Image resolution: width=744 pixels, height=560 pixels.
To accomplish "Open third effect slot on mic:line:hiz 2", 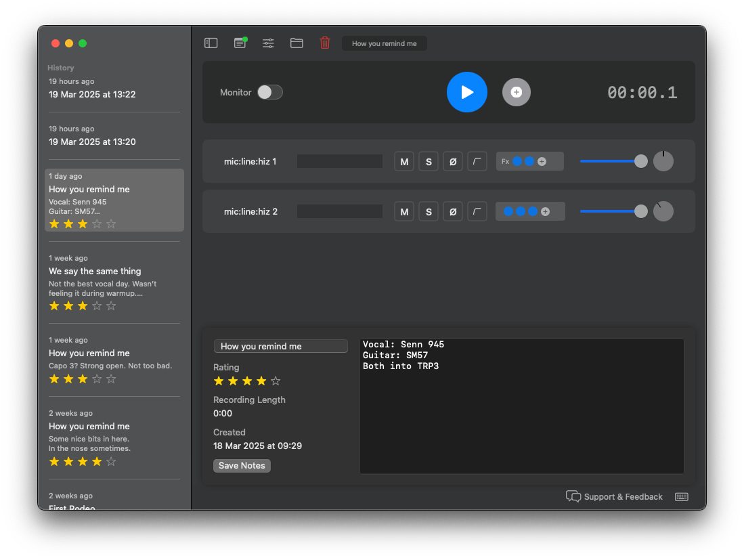I will click(x=533, y=212).
